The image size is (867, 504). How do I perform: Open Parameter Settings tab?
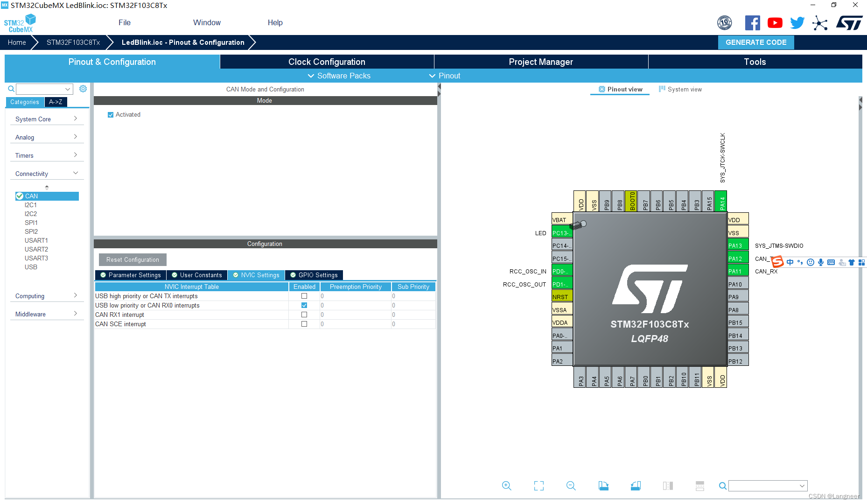131,275
